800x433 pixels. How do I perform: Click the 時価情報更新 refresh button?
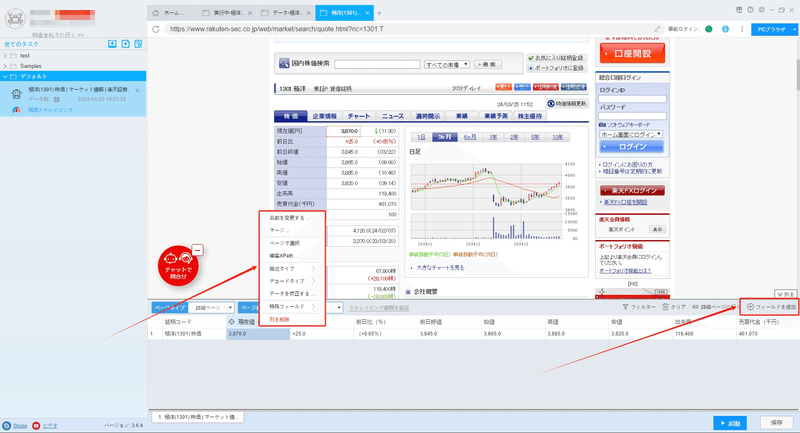tap(567, 104)
